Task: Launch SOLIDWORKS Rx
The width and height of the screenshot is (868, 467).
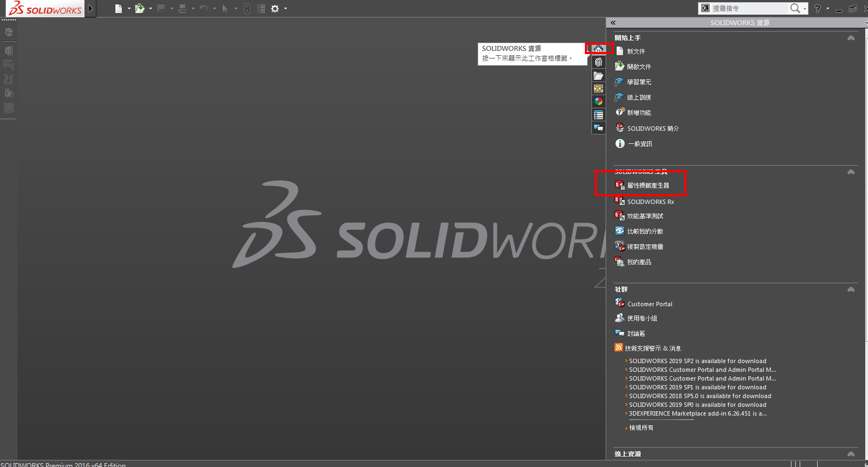Action: 650,202
